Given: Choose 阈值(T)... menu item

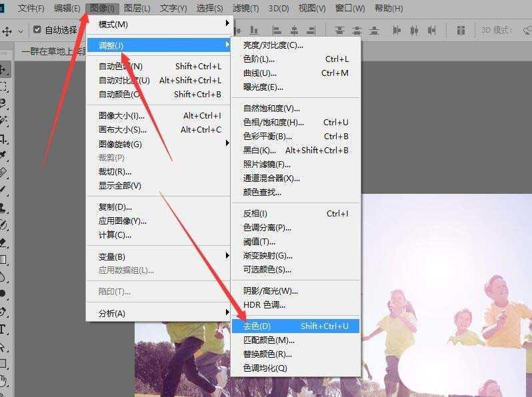Looking at the screenshot, I should [x=295, y=242].
